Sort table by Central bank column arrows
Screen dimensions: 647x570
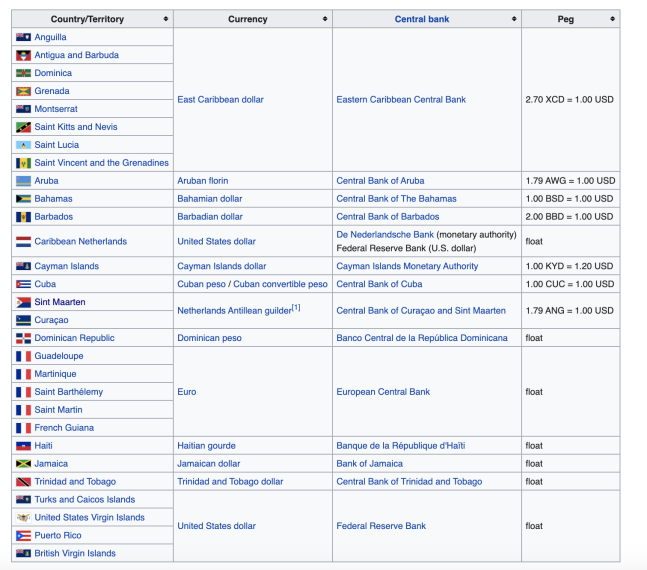(514, 19)
